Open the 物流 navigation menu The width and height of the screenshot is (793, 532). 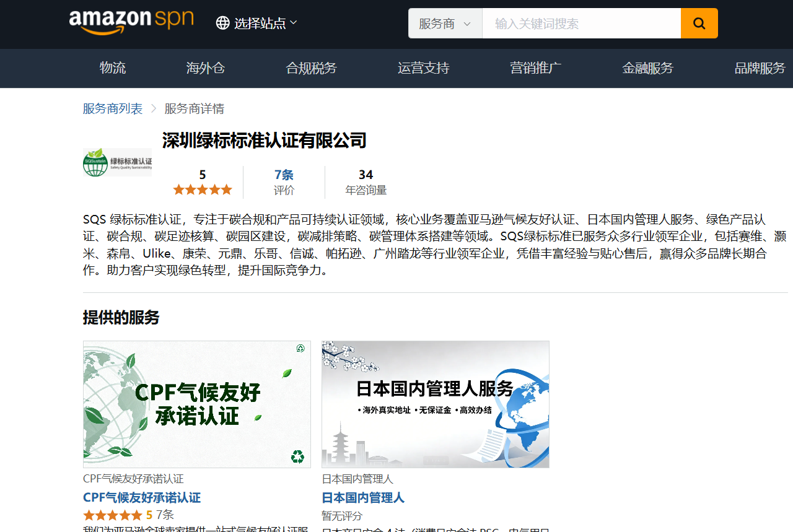point(113,68)
